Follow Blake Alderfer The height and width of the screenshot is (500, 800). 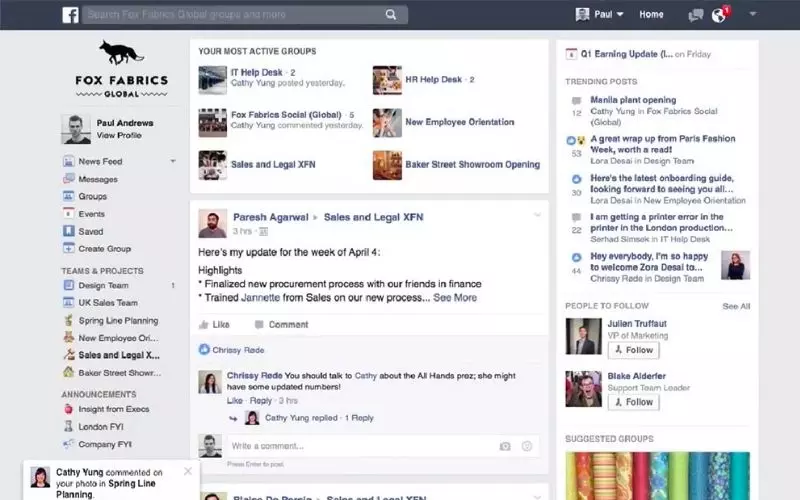click(x=634, y=402)
